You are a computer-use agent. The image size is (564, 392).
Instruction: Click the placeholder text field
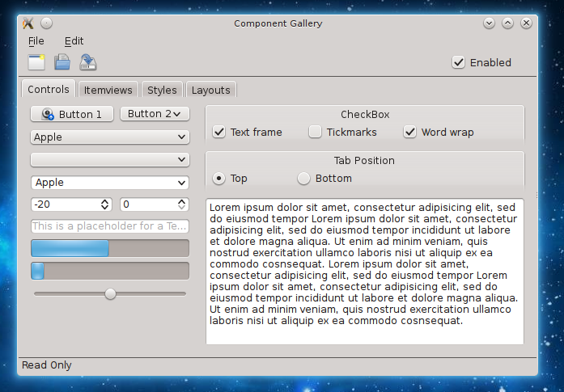tap(110, 226)
